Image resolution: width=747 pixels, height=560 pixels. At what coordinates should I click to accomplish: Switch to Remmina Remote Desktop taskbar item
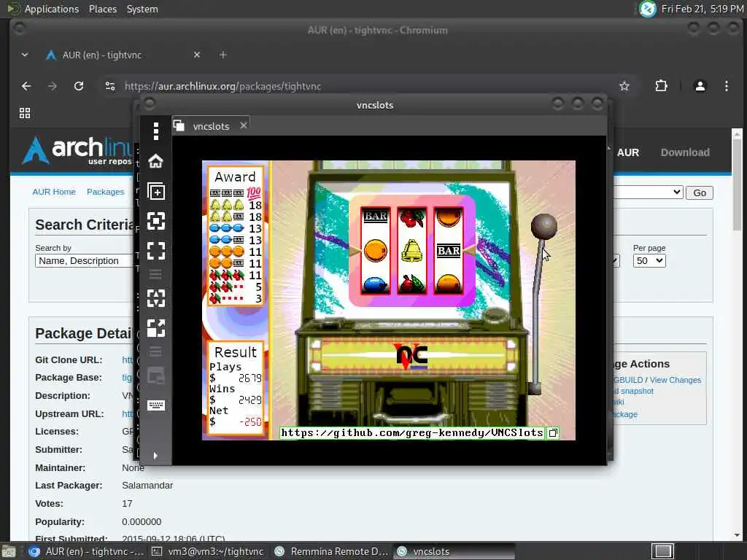[x=331, y=551]
